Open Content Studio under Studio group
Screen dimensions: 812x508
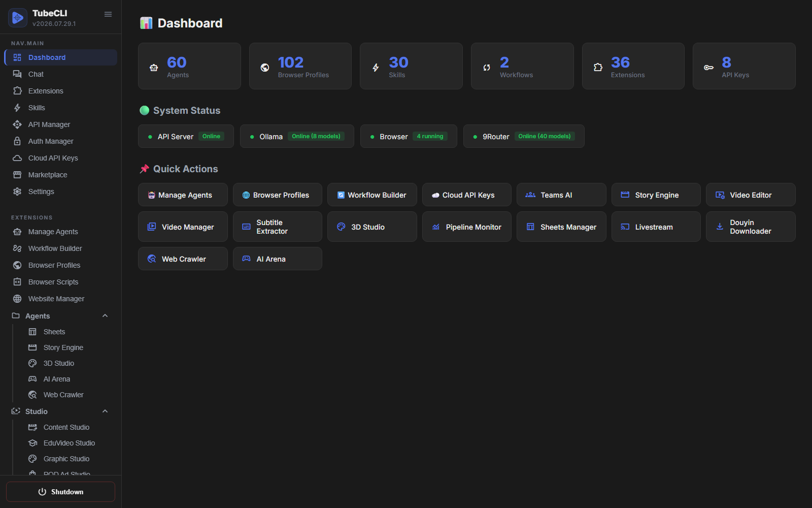click(x=67, y=427)
